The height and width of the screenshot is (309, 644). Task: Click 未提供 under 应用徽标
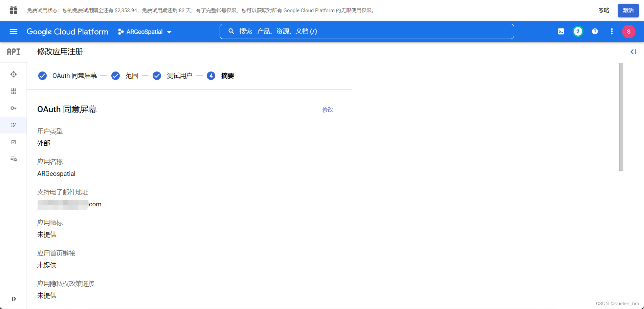click(x=47, y=235)
